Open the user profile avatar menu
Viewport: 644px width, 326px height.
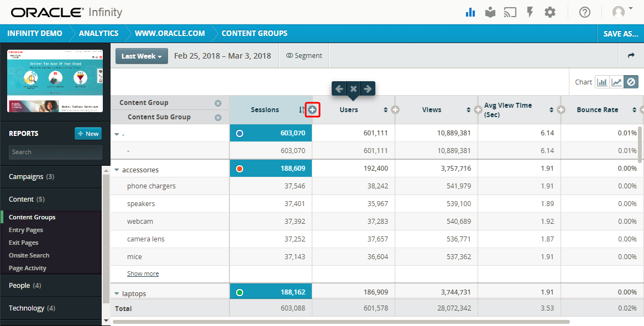(622, 12)
